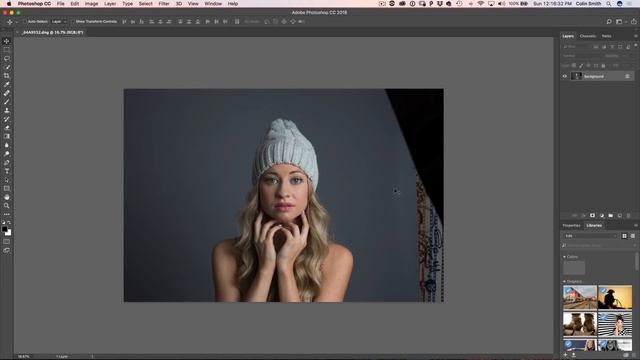Switch to the Channels tab

588,36
